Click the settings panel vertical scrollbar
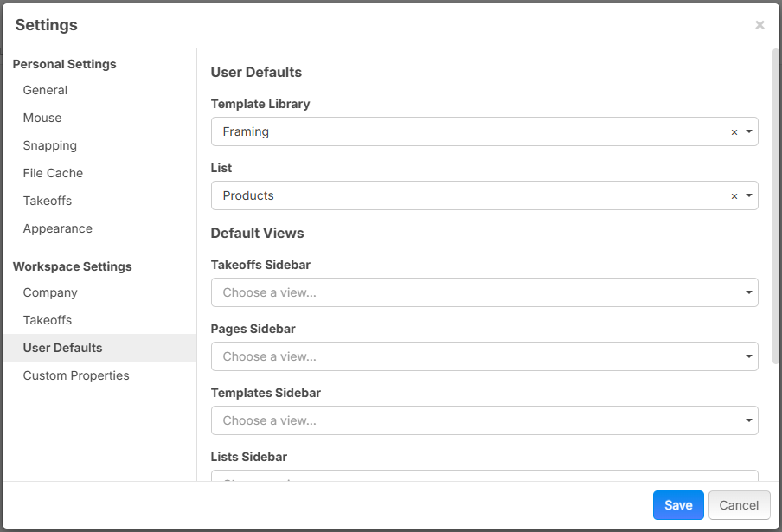 (x=776, y=208)
